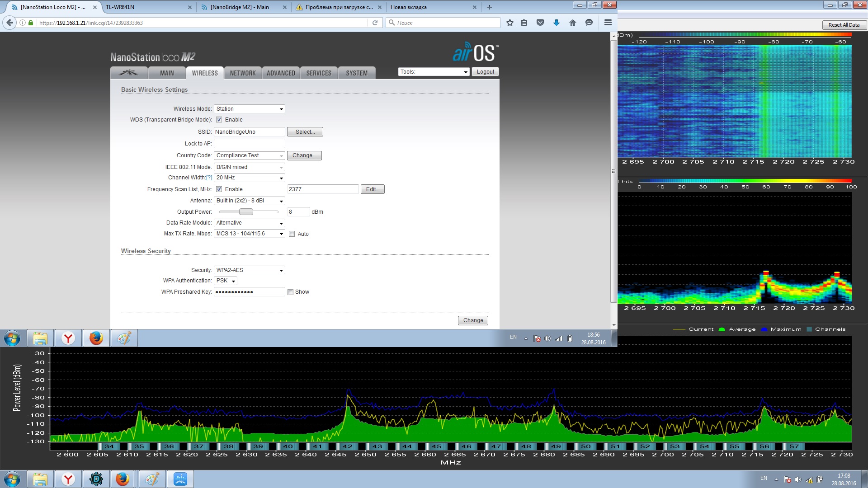Open File Explorer in the bottom taskbar
868x488 pixels.
[40, 479]
